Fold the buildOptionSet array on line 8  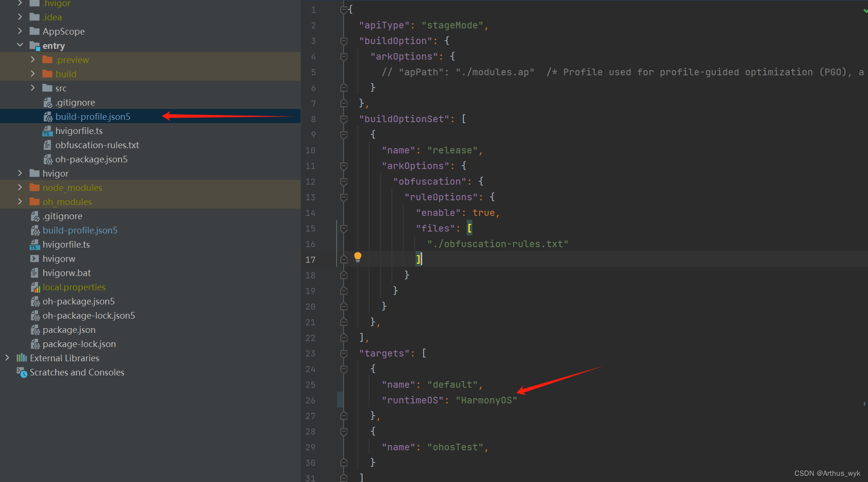344,119
